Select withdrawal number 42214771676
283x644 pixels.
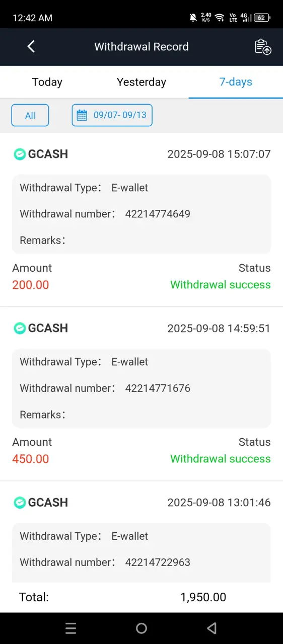pyautogui.click(x=158, y=388)
